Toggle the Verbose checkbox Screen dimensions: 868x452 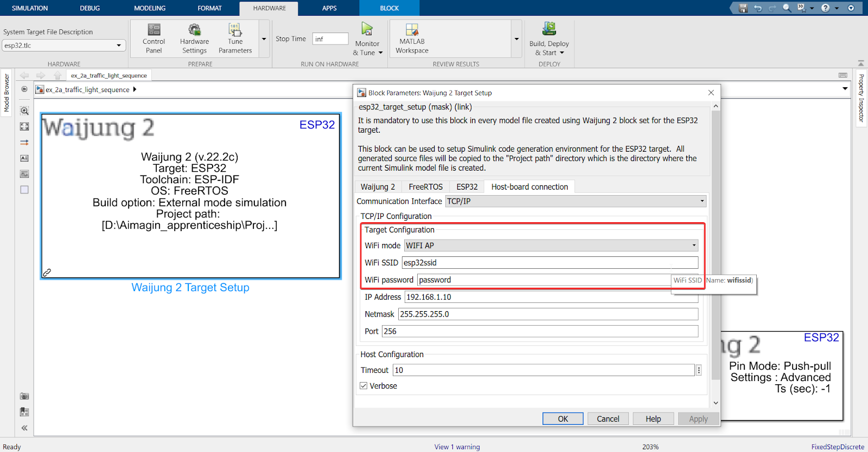pyautogui.click(x=363, y=386)
